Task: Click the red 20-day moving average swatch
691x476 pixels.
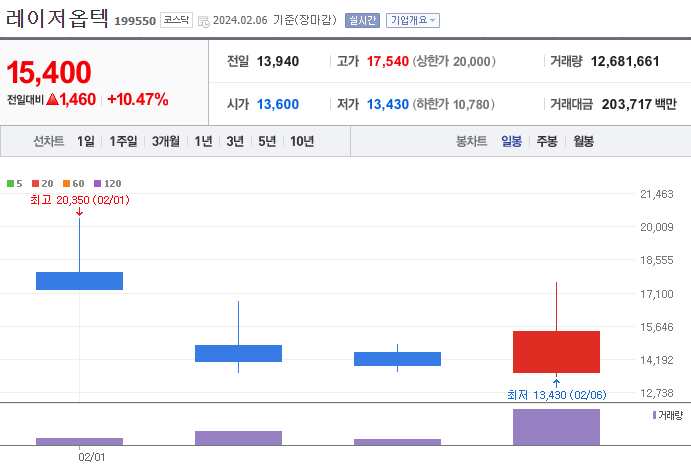Action: pos(36,183)
